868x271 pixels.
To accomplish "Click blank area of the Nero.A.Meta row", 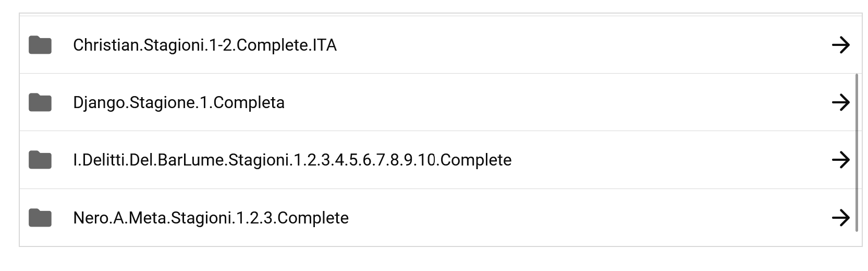I will click(573, 218).
